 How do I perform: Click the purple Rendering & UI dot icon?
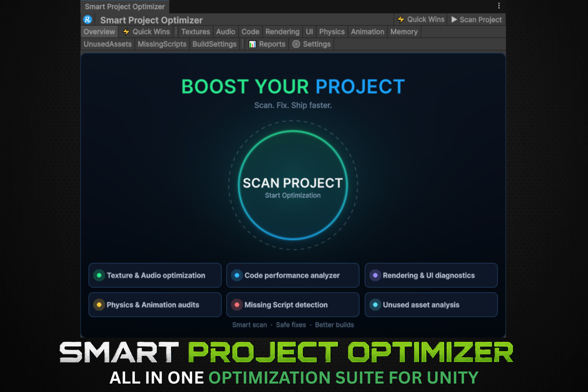click(375, 275)
